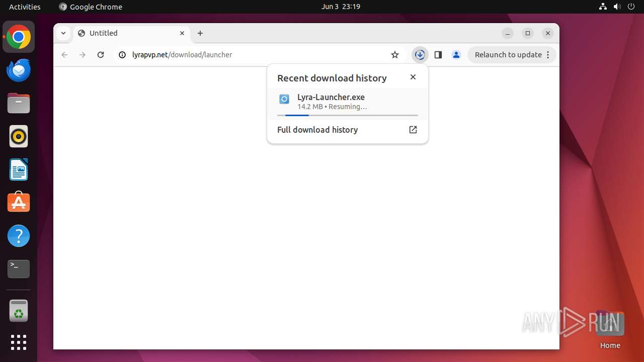Go back with browser back arrow
This screenshot has width=644, height=362.
(x=64, y=55)
